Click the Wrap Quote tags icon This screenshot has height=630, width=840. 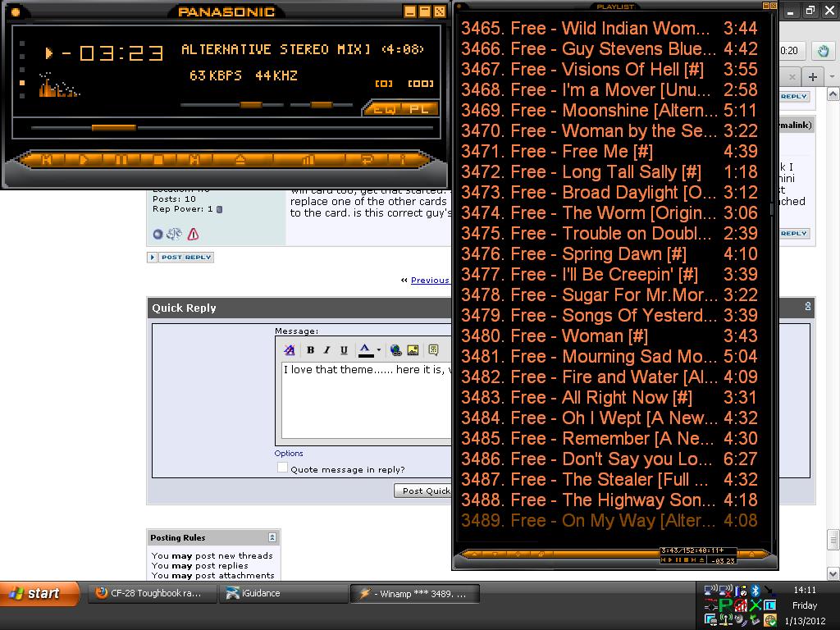tap(433, 350)
